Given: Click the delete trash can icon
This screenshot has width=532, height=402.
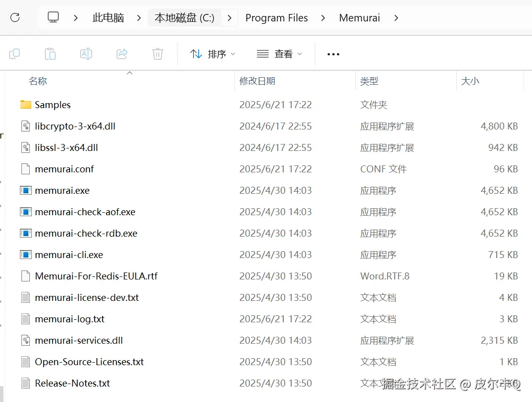Looking at the screenshot, I should click(x=157, y=54).
